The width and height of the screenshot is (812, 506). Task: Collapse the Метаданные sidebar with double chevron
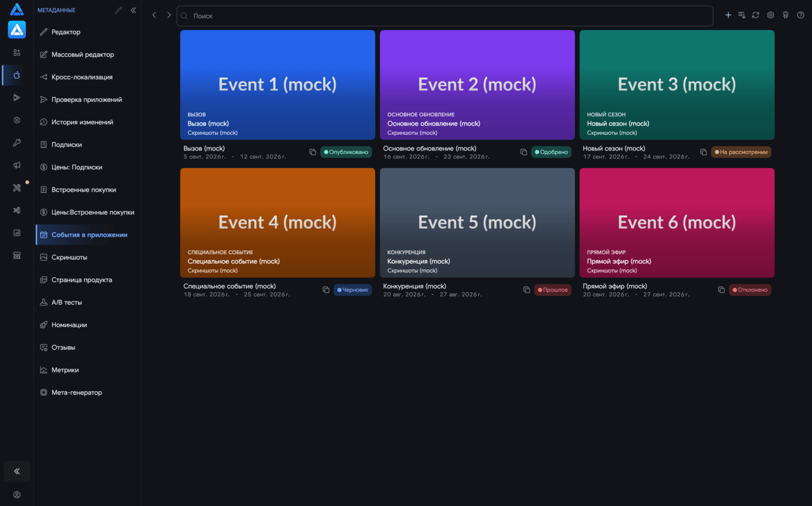tap(134, 10)
